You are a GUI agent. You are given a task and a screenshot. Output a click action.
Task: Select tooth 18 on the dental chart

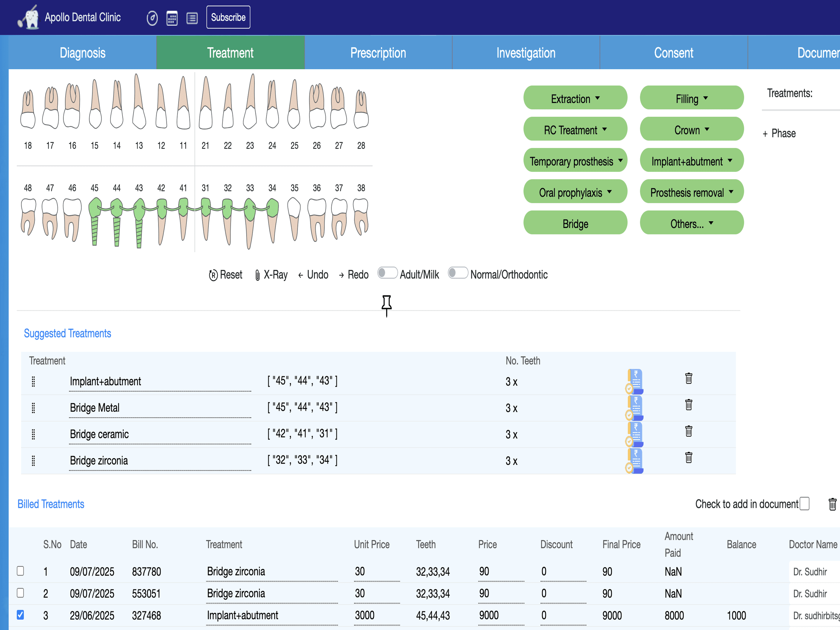[28, 109]
